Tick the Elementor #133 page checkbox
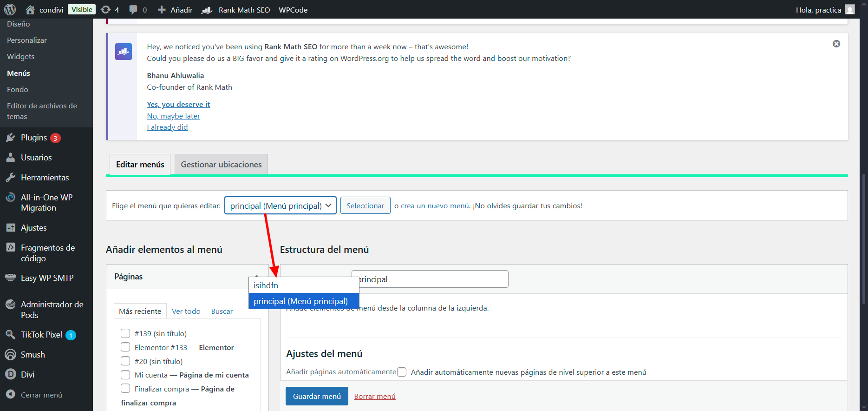Image resolution: width=868 pixels, height=411 pixels. coord(125,347)
